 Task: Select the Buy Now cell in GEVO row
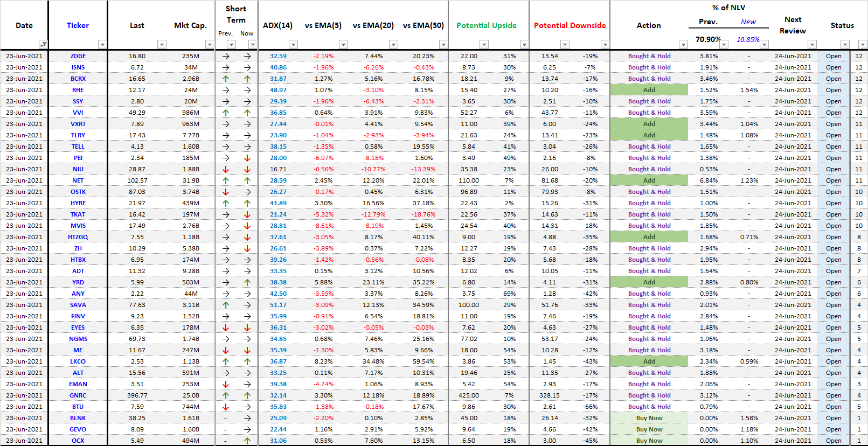click(649, 429)
